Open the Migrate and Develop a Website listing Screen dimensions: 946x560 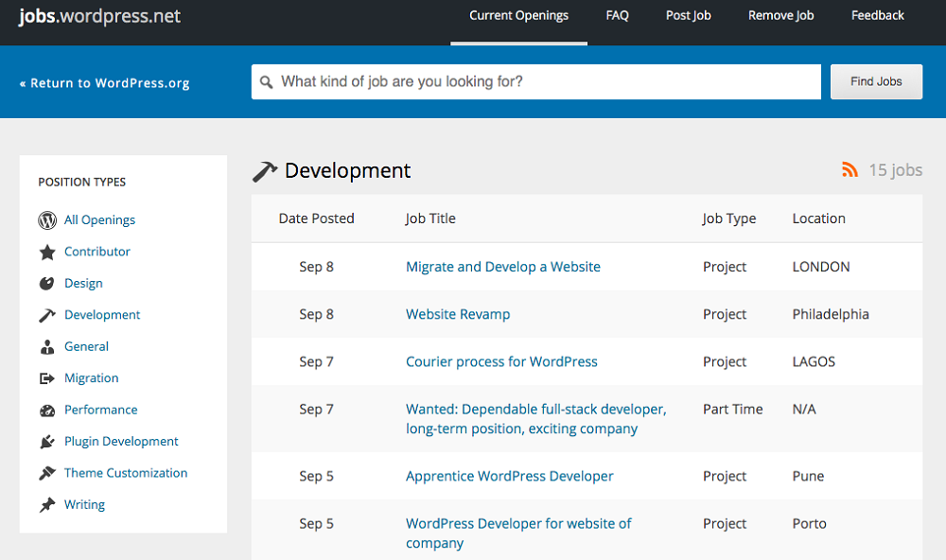(502, 267)
